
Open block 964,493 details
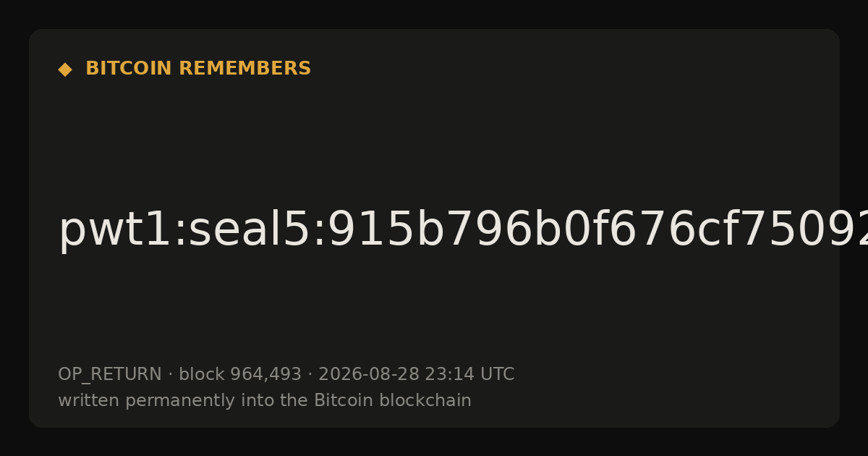point(240,375)
